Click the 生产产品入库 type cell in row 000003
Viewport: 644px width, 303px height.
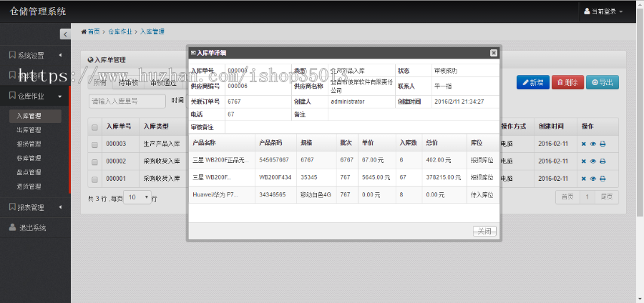click(162, 144)
